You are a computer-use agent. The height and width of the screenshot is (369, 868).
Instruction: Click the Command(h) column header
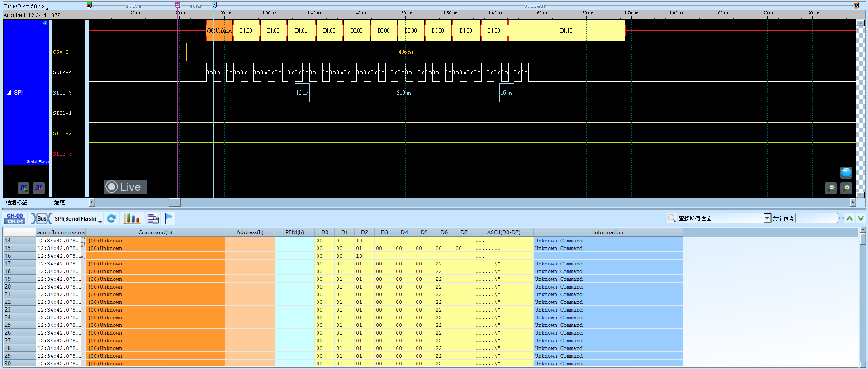(x=155, y=232)
